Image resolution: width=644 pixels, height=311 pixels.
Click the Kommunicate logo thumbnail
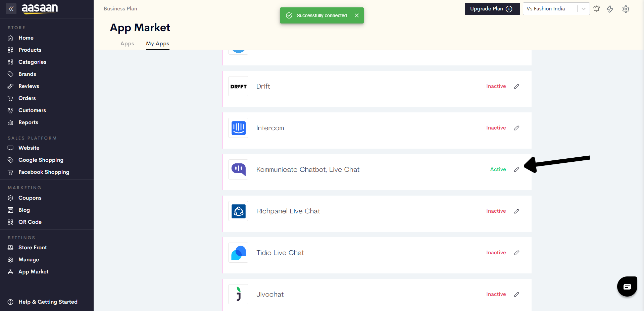click(x=238, y=169)
